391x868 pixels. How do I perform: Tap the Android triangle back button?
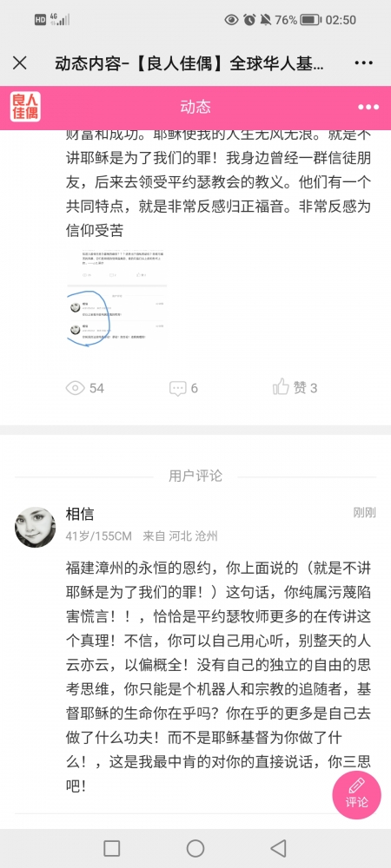click(x=279, y=848)
